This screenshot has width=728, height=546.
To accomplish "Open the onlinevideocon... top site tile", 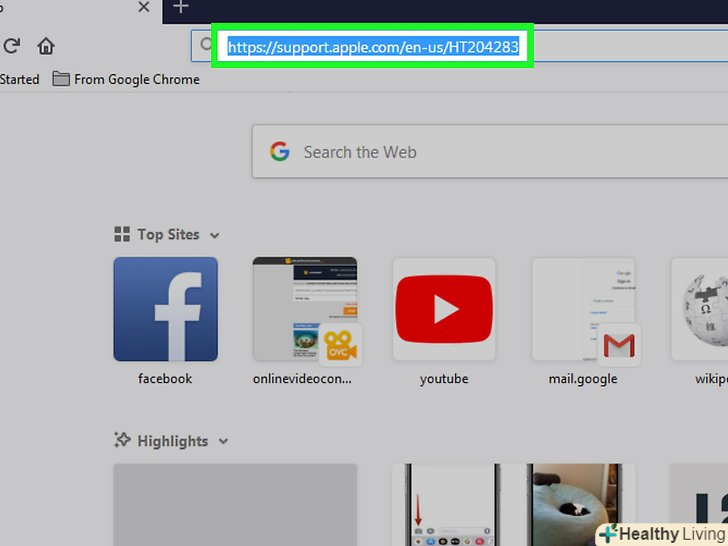I will (x=305, y=309).
